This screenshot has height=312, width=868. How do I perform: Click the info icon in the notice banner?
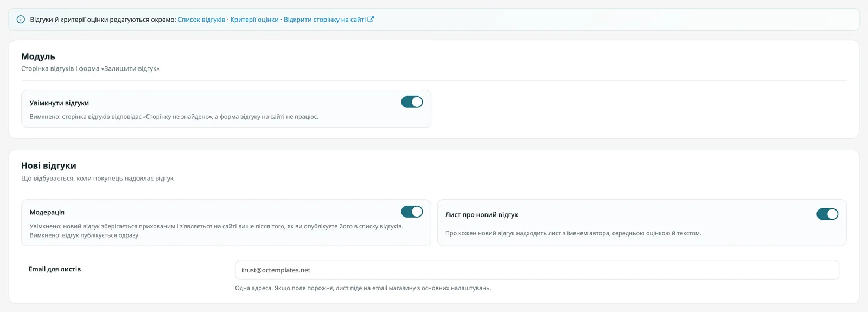(21, 20)
